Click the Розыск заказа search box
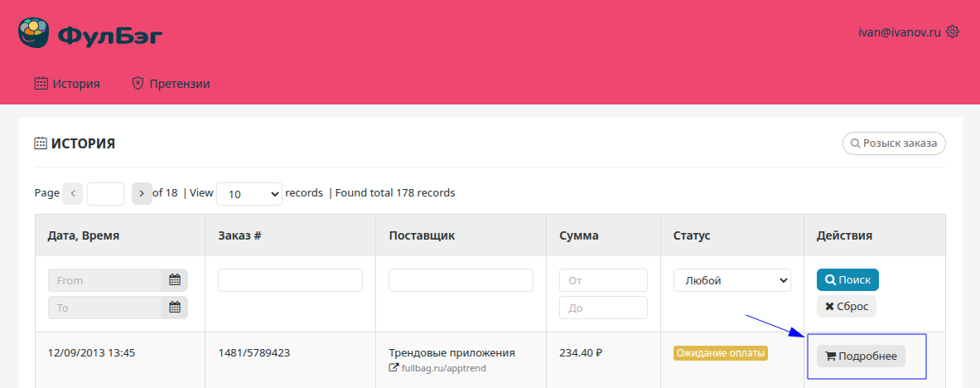This screenshot has width=980, height=388. pyautogui.click(x=894, y=143)
